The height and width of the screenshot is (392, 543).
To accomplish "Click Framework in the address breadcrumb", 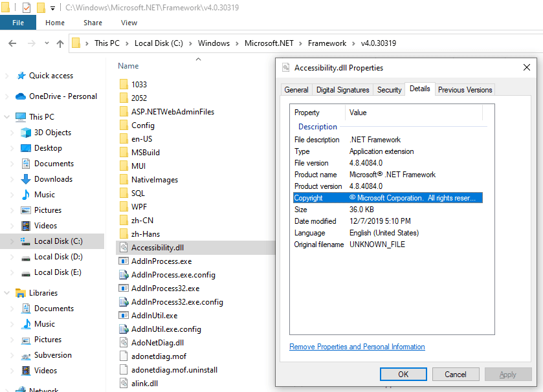I will (x=327, y=43).
